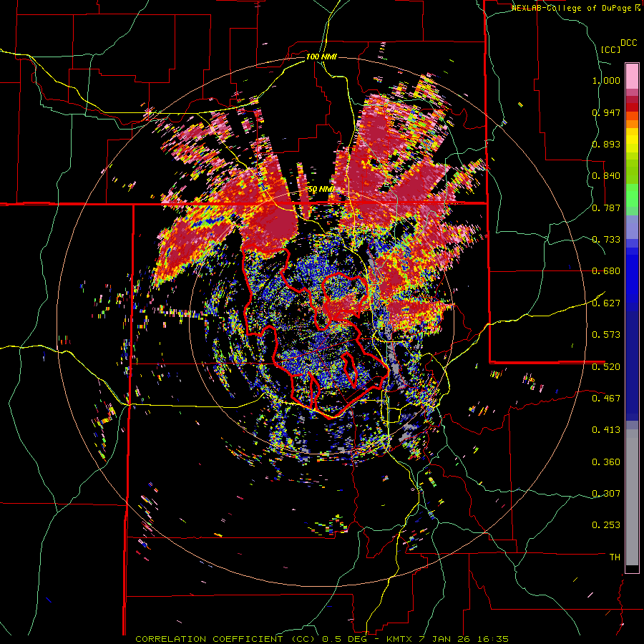Click the Correlation Coefficient caption at the bottom
644x644 pixels.
coord(322,639)
